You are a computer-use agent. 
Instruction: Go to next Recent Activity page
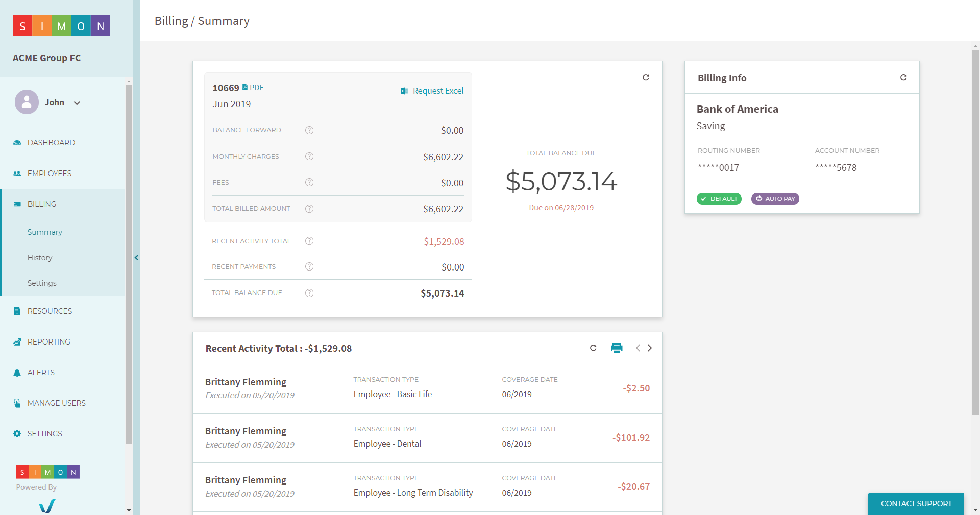(x=650, y=348)
